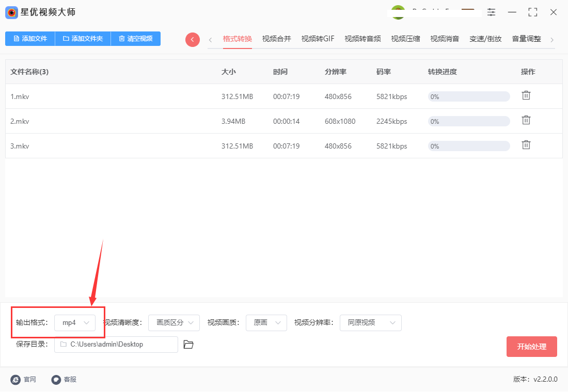Screen dimensions: 568x392
Task: Click 添加文件 button
Action: [x=30, y=39]
